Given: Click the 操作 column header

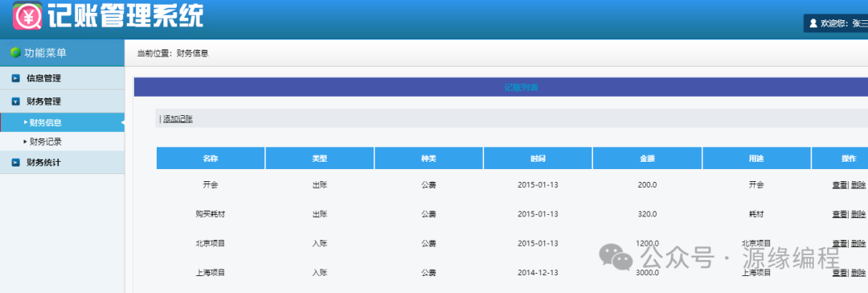Looking at the screenshot, I should click(x=840, y=158).
